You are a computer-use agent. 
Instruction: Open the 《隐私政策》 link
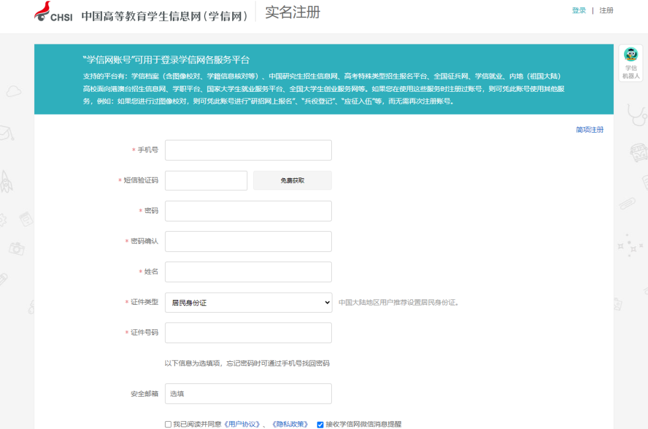pos(290,424)
